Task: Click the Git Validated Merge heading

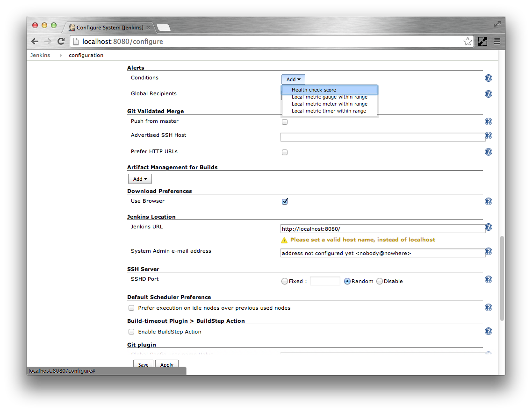Action: coord(155,111)
